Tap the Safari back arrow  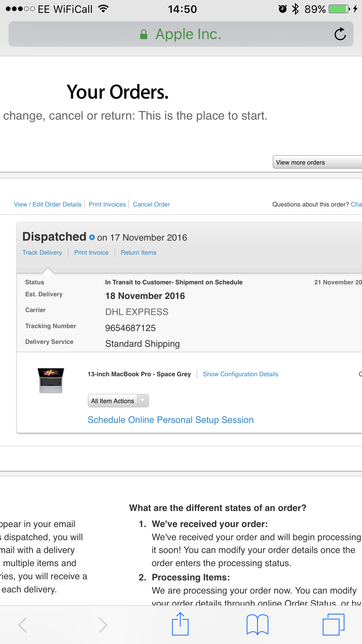(x=23, y=625)
